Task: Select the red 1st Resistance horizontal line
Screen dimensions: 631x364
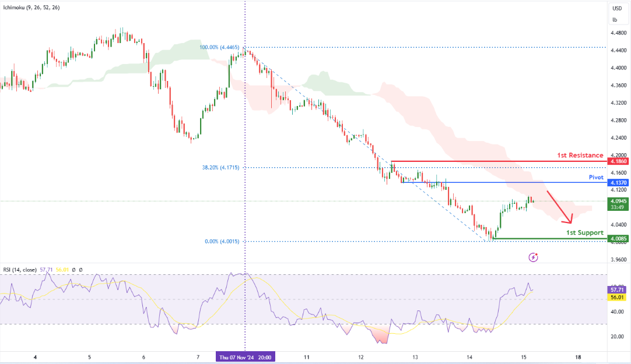Action: [499, 161]
